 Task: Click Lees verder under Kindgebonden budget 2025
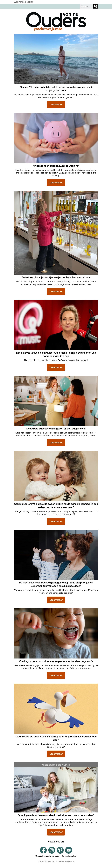[x=56, y=183]
